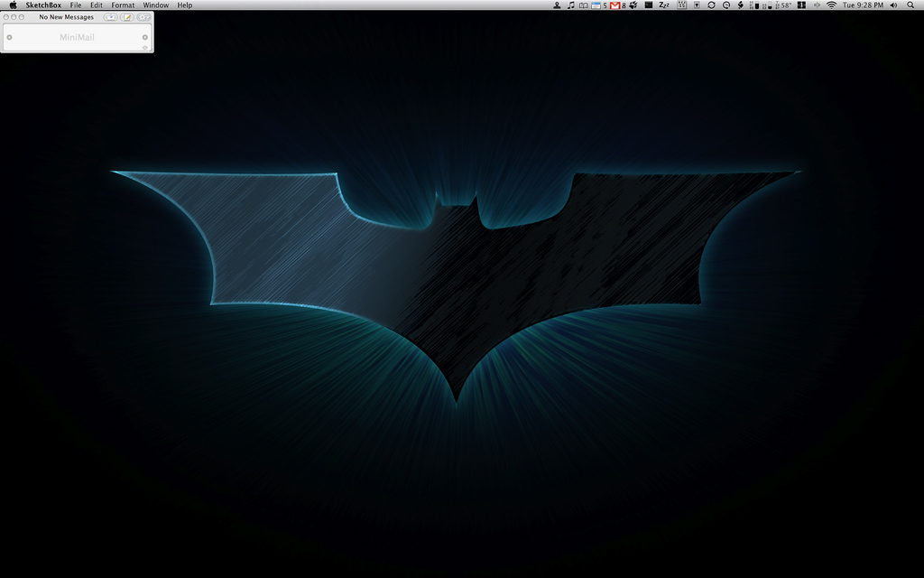Click the boxed down-arrow menu bar icon

(x=698, y=5)
